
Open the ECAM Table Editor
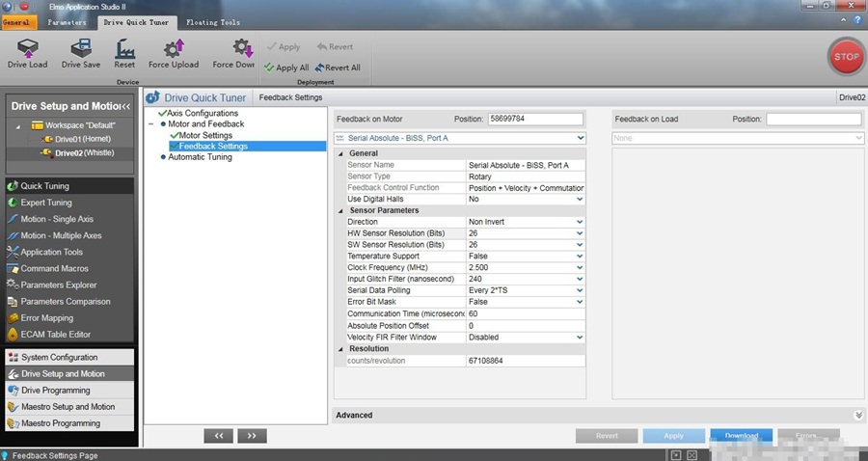[x=55, y=334]
